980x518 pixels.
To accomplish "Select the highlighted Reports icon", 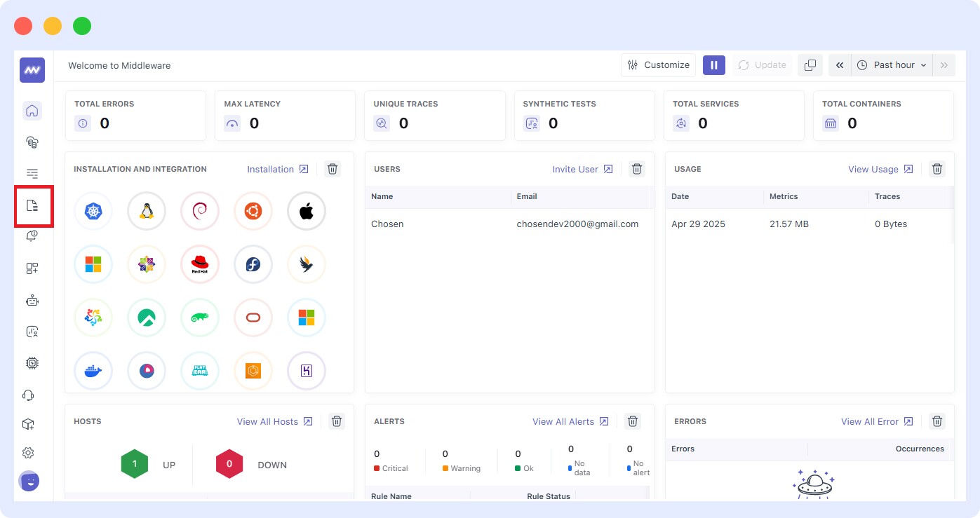I will (32, 205).
